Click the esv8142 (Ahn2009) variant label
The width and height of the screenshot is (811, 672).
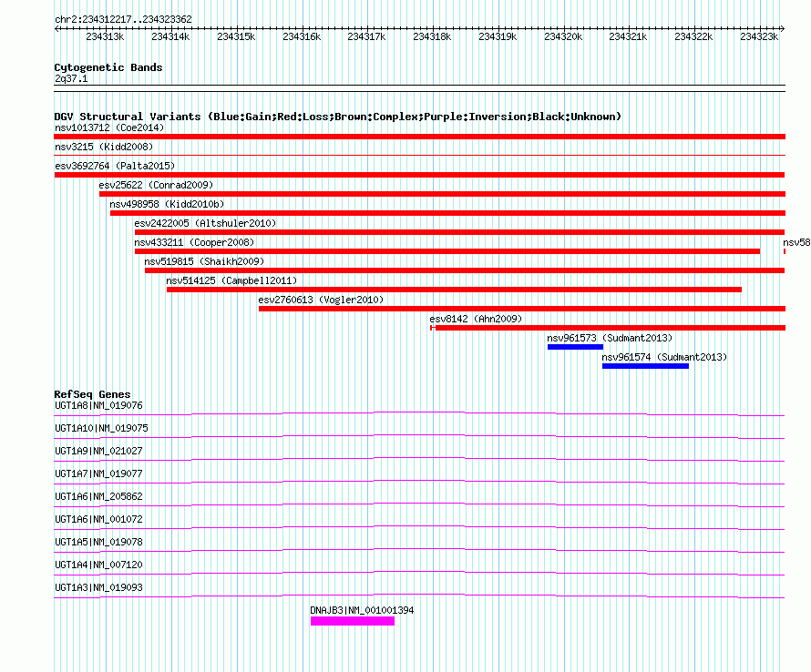[476, 319]
